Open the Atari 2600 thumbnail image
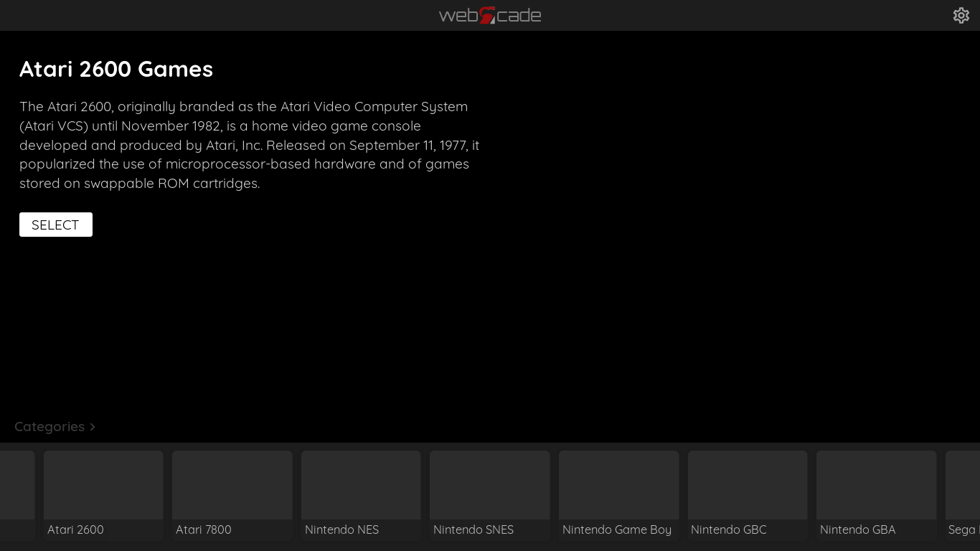This screenshot has height=551, width=980. [x=103, y=485]
